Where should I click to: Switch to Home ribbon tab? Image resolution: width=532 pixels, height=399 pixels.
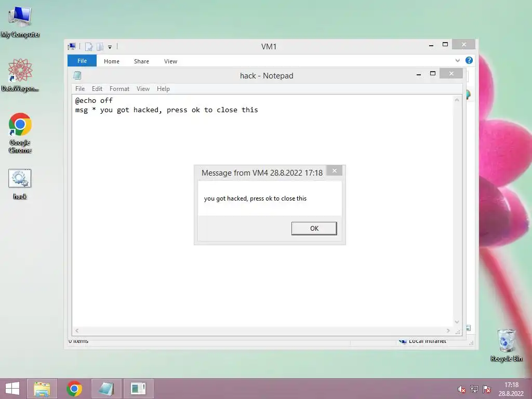click(x=112, y=61)
